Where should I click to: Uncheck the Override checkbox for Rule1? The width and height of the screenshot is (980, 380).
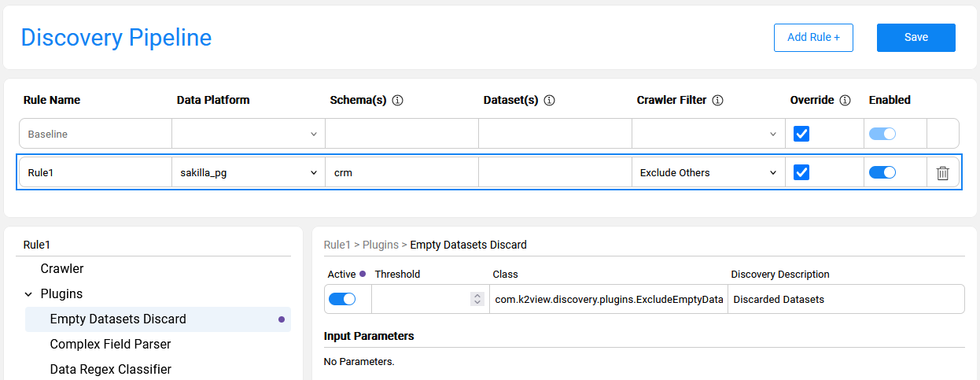tap(801, 172)
